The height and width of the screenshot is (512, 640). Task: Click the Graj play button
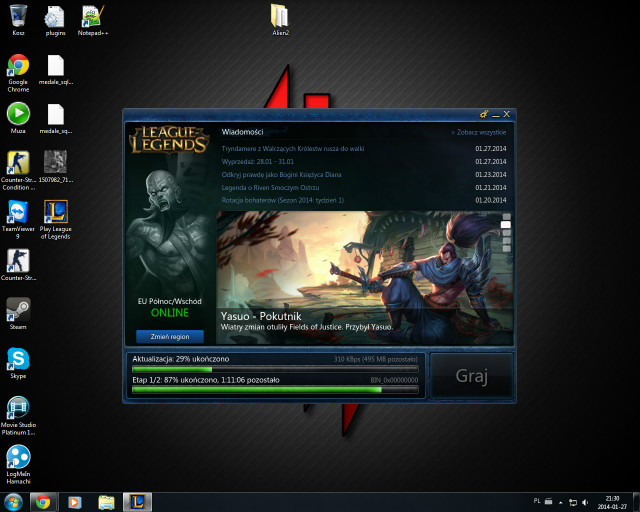click(471, 376)
